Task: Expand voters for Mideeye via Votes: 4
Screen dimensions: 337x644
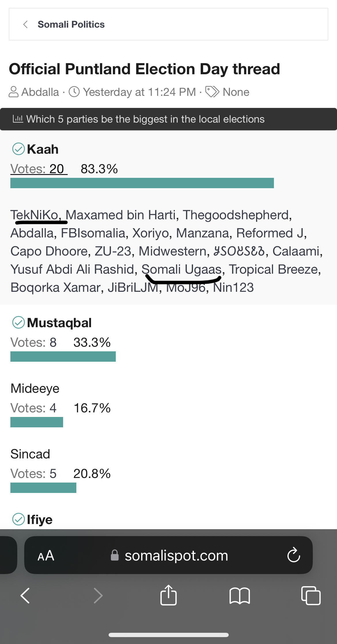Action: point(33,408)
